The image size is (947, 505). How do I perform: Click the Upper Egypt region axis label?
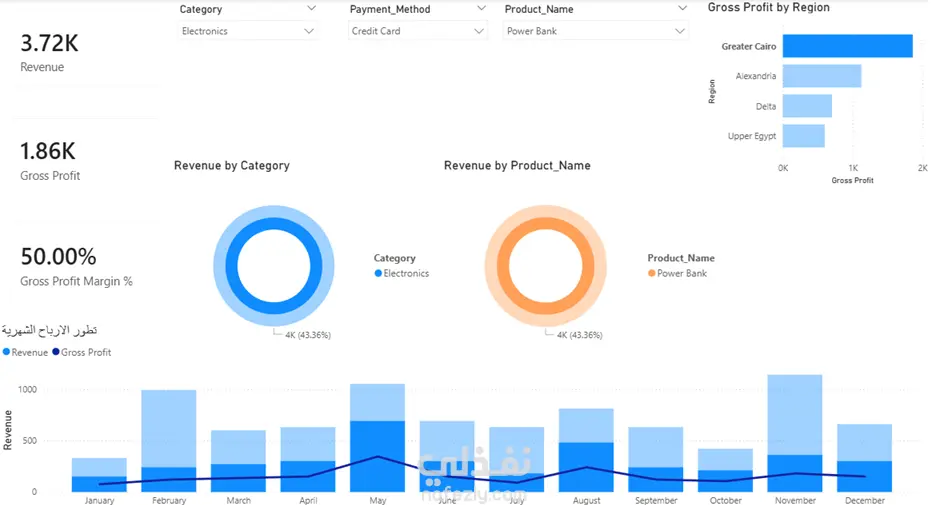[752, 136]
